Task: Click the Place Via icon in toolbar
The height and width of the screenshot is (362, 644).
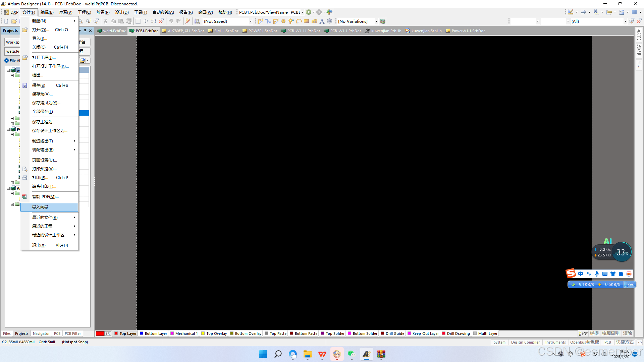Action: pyautogui.click(x=291, y=21)
